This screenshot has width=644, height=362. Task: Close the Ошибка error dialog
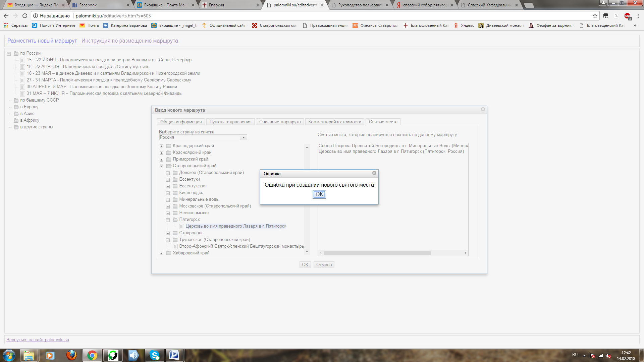pyautogui.click(x=374, y=173)
